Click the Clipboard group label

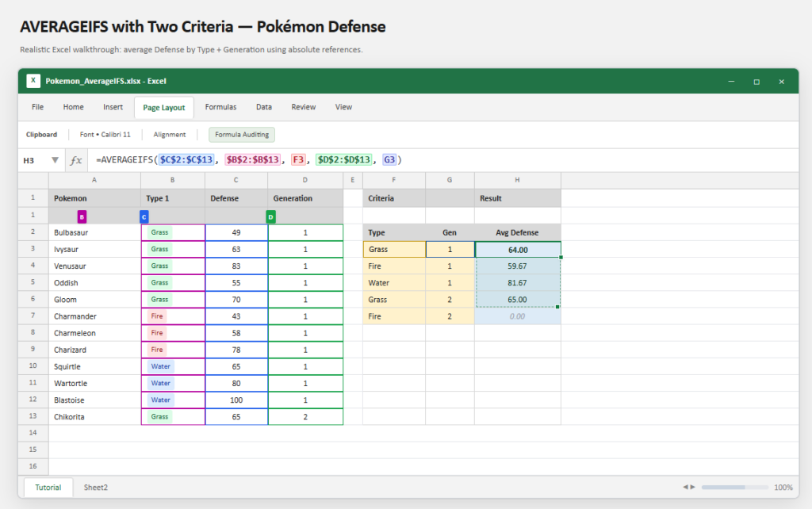click(x=41, y=135)
